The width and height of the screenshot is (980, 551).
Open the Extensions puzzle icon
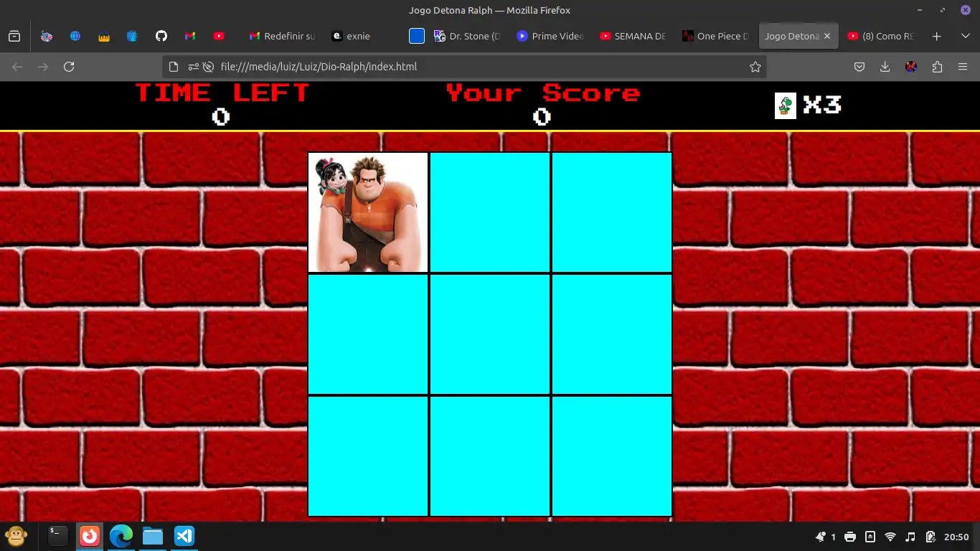tap(937, 67)
